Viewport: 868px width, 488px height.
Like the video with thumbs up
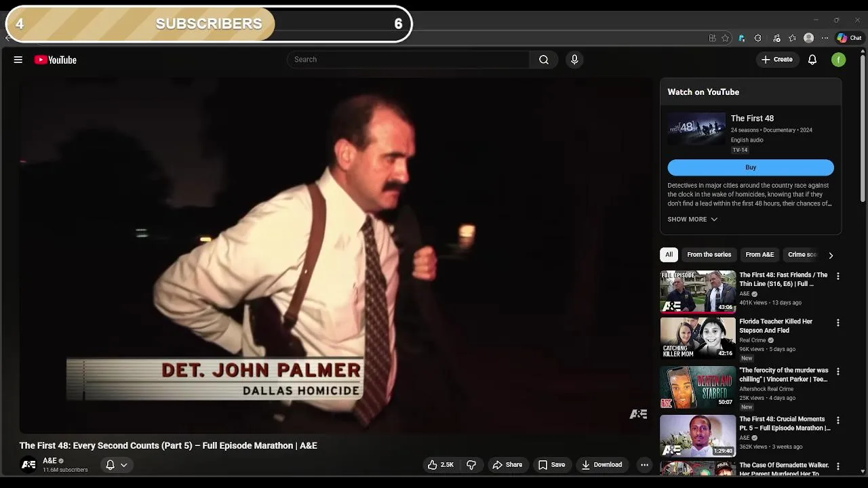pyautogui.click(x=440, y=465)
